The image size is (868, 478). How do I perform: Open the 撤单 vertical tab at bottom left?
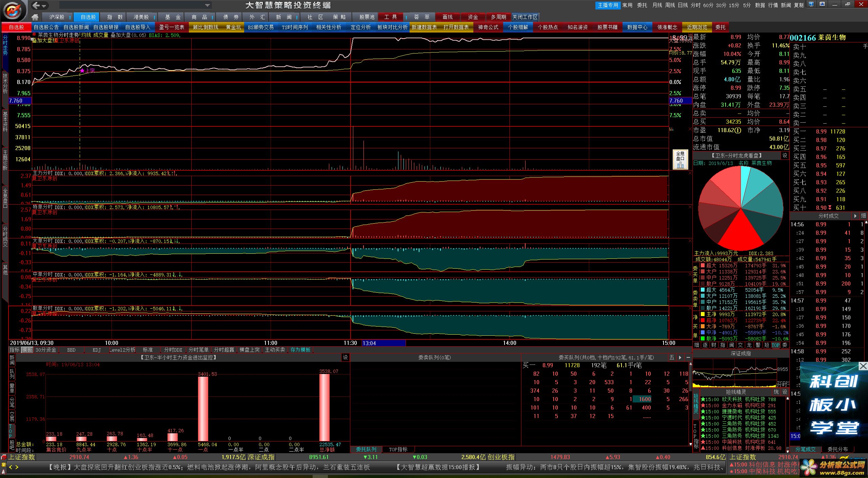pos(12,388)
